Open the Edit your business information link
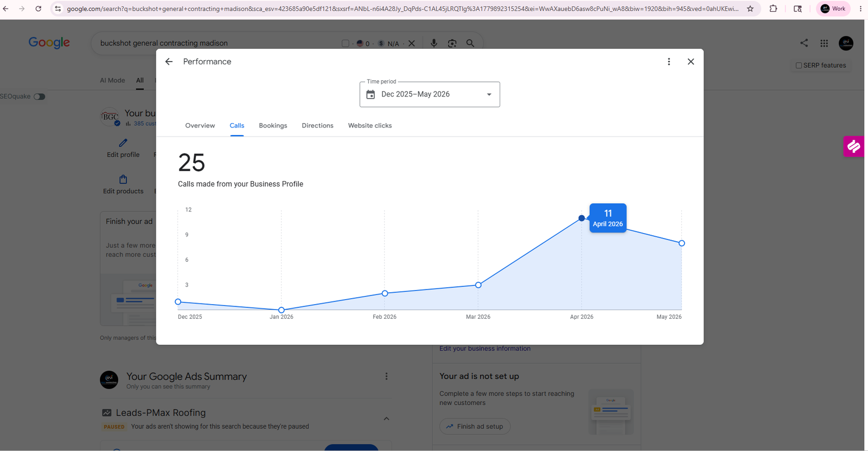The width and height of the screenshot is (868, 451). tap(485, 349)
